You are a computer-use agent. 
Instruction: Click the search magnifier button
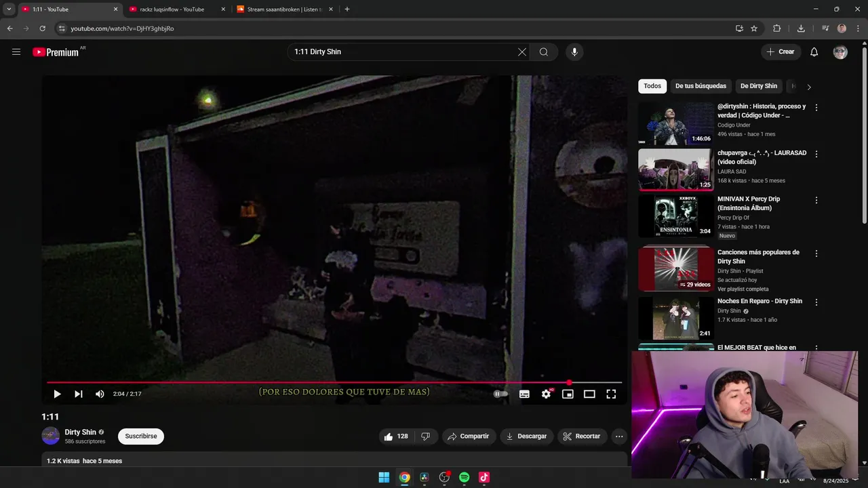(x=544, y=52)
